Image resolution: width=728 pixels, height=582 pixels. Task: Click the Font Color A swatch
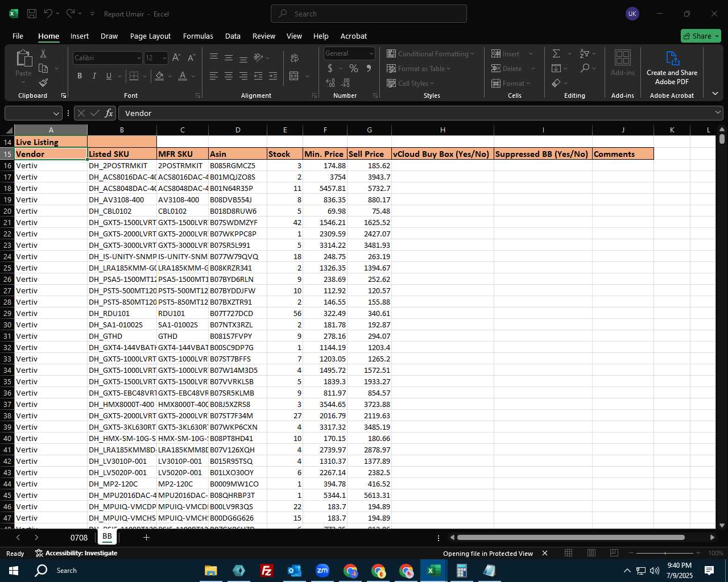[x=183, y=76]
